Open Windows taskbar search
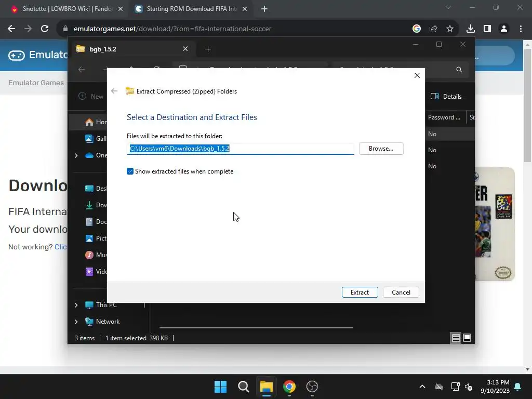Viewport: 532px width, 399px height. [x=243, y=387]
